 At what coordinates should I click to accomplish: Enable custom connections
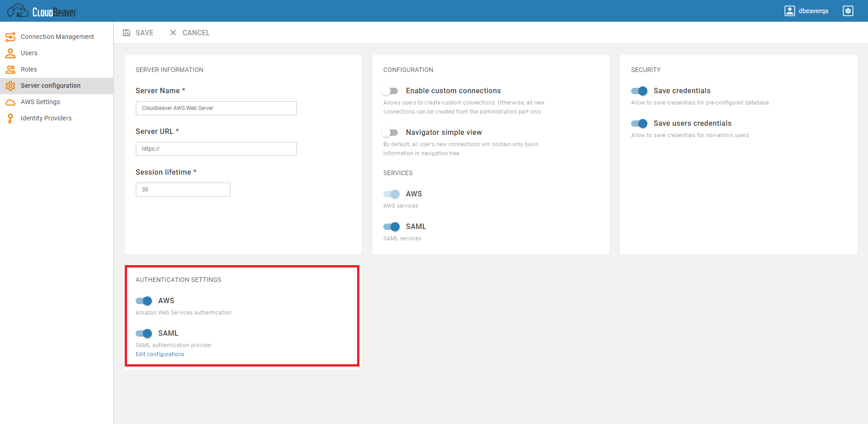(x=390, y=91)
